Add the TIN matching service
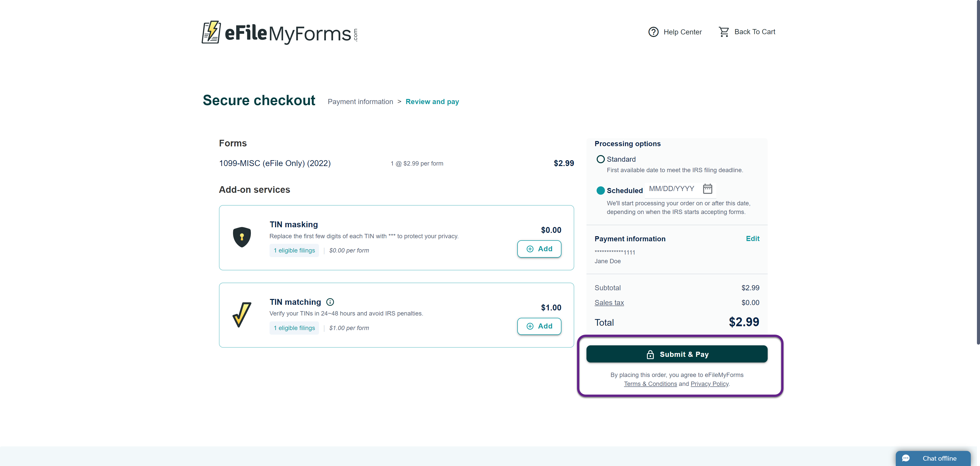Image resolution: width=980 pixels, height=466 pixels. pos(539,326)
